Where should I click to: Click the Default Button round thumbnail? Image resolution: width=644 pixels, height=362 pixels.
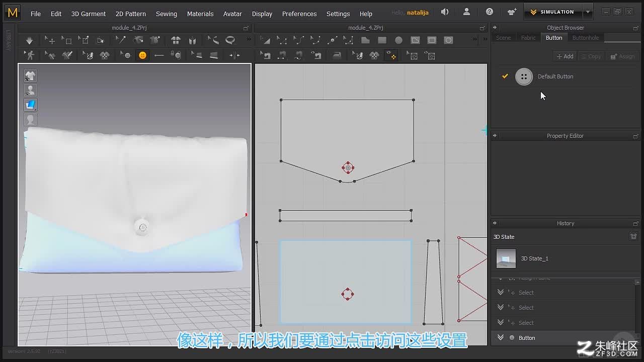point(524,76)
